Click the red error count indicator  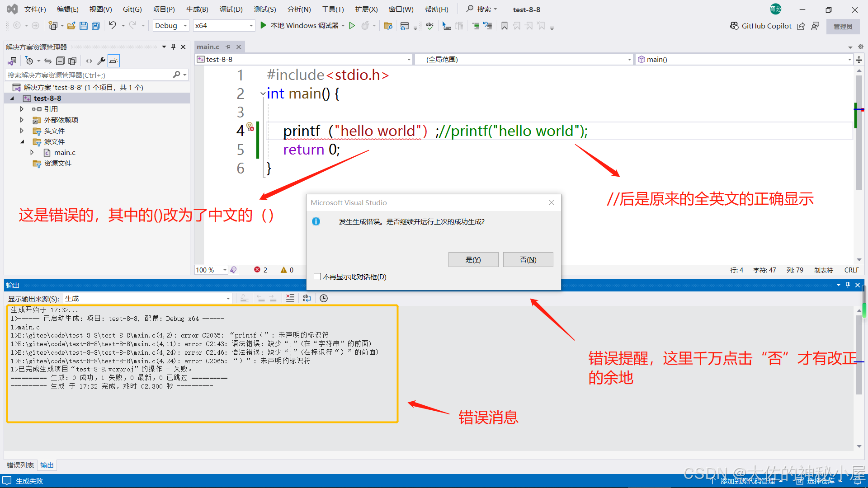point(260,270)
